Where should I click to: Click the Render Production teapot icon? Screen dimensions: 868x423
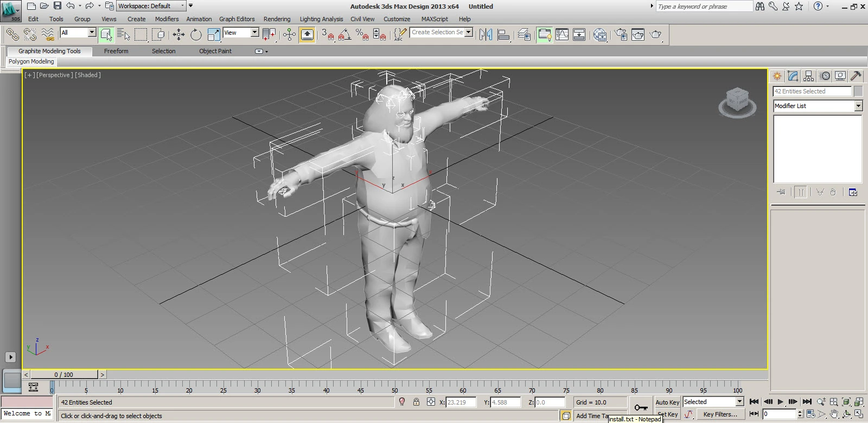tap(655, 35)
